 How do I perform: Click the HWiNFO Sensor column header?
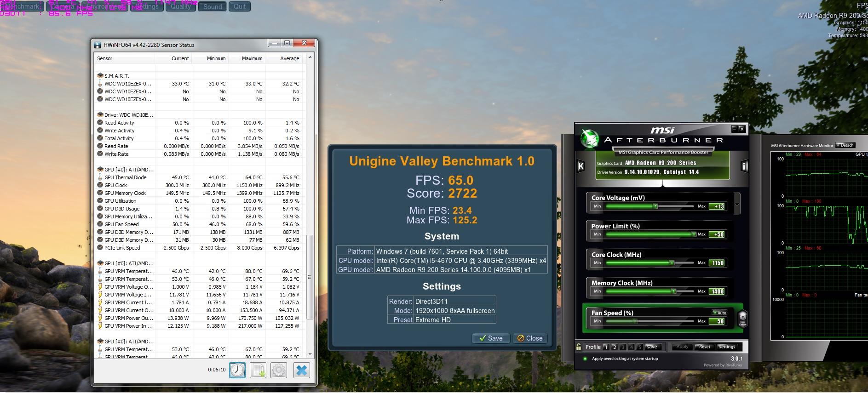(125, 58)
